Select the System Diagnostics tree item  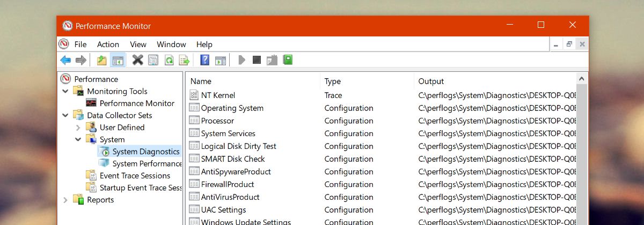pyautogui.click(x=146, y=152)
